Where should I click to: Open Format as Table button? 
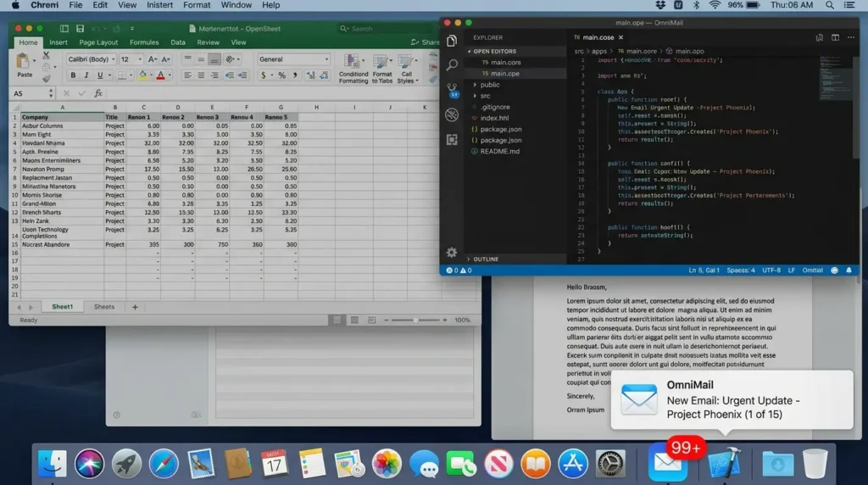tap(382, 69)
